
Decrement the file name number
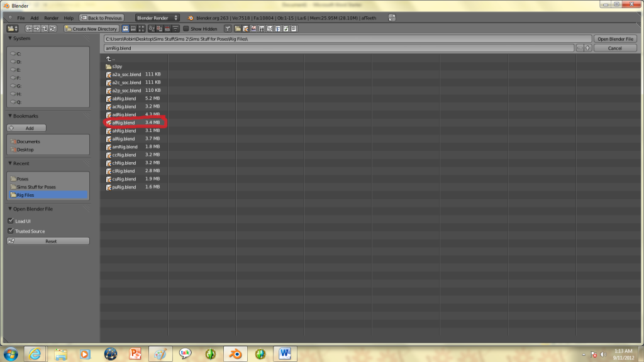point(579,48)
